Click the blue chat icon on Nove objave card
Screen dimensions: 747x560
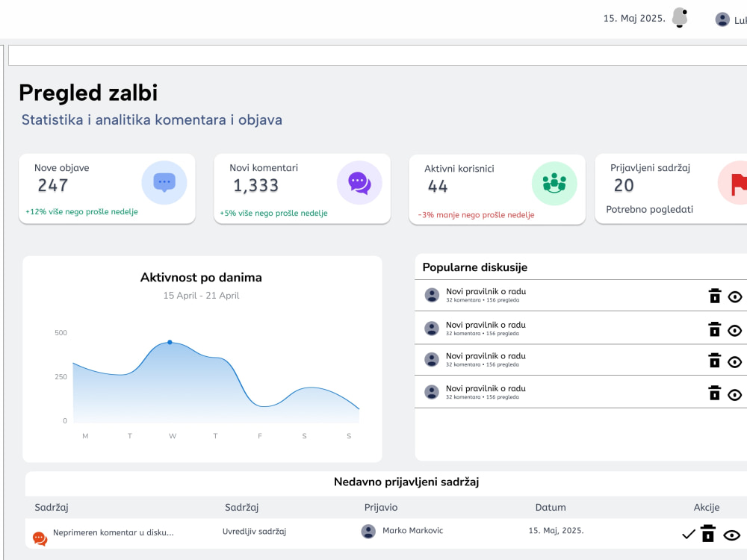164,183
